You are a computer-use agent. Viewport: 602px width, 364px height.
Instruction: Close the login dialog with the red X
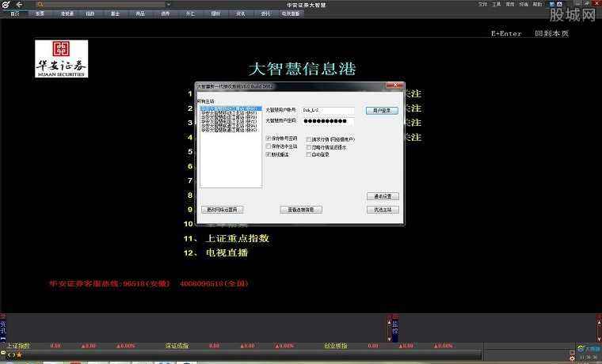coord(394,85)
